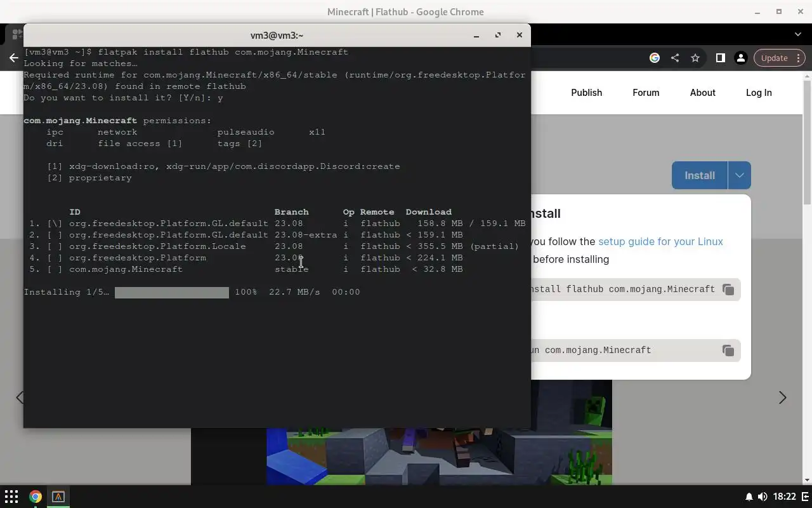Expand the Install dropdown arrow
The width and height of the screenshot is (812, 508).
coord(739,175)
